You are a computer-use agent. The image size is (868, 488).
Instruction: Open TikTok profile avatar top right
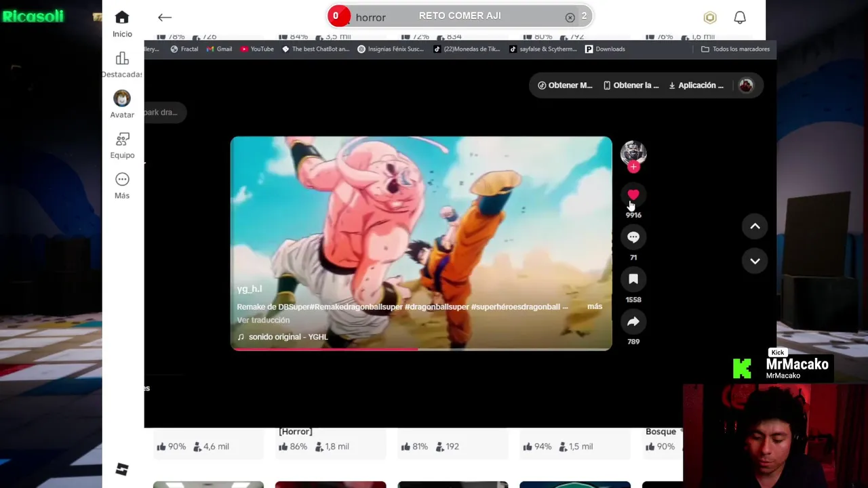(746, 85)
